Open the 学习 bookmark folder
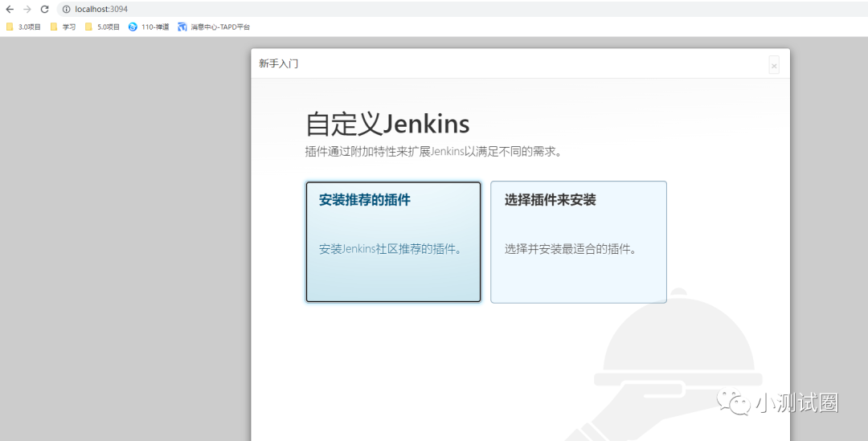This screenshot has height=441, width=868. point(63,27)
